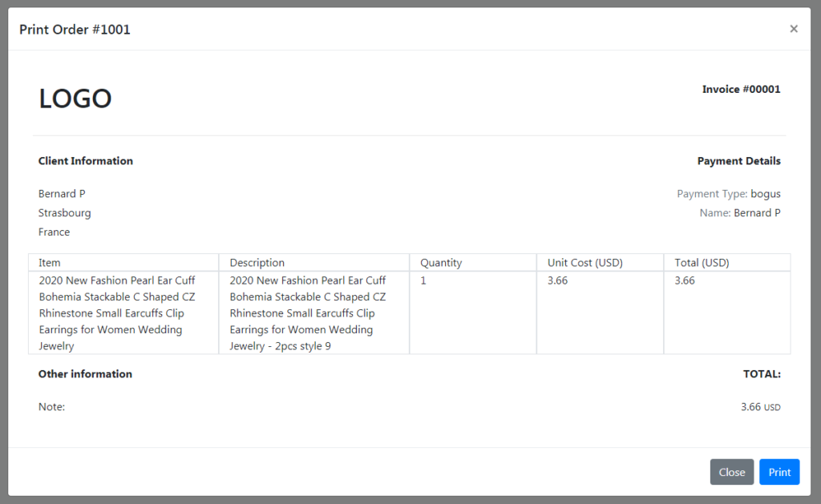Click the quantity value 1
This screenshot has height=504, width=821.
423,280
